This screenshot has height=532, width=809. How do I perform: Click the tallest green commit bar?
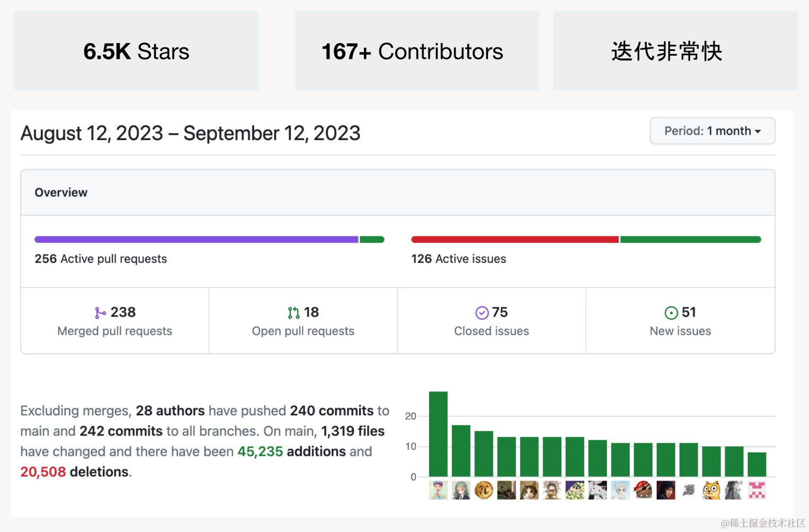pyautogui.click(x=438, y=434)
